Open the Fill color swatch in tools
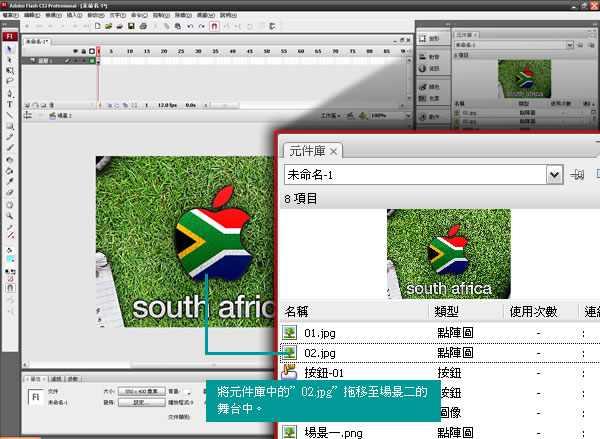This screenshot has width=600, height=439. pos(10,259)
